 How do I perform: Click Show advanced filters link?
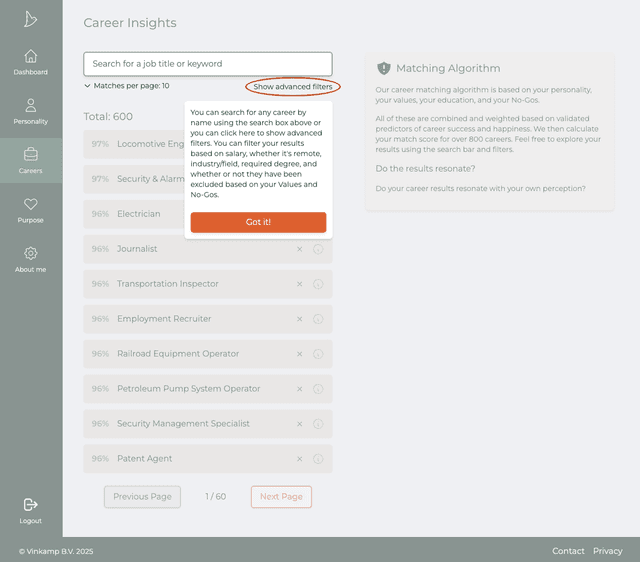click(293, 87)
